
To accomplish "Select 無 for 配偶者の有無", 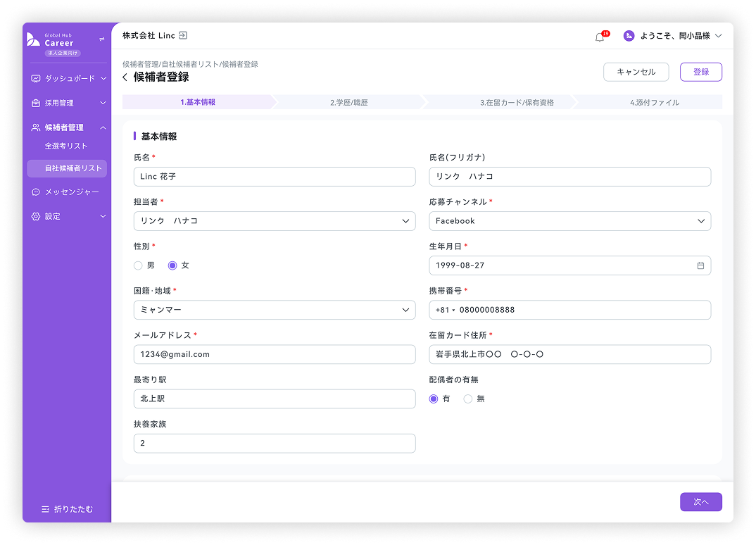I will [x=467, y=399].
